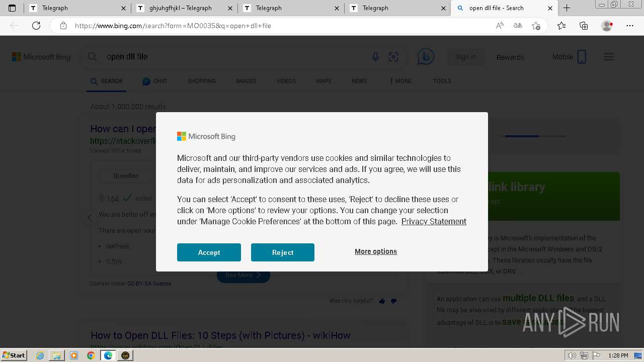The image size is (644, 362).
Task: Switch to the third Telegraph tab
Action: click(291, 8)
